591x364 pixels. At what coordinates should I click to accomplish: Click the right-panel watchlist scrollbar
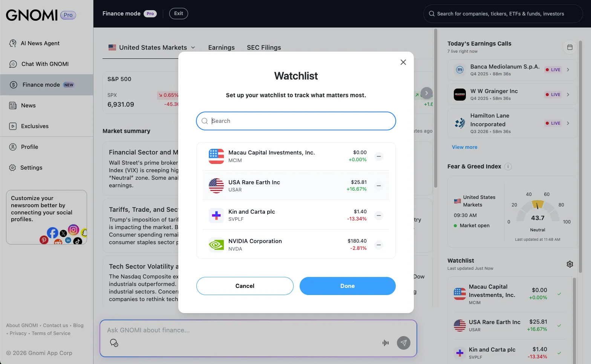coord(574,321)
